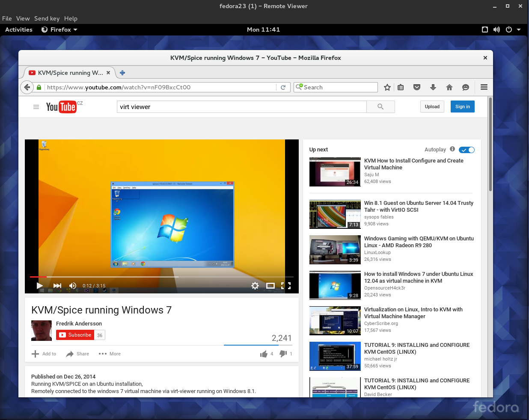Click the blue Sign in button
The height and width of the screenshot is (420, 529).
pos(463,106)
